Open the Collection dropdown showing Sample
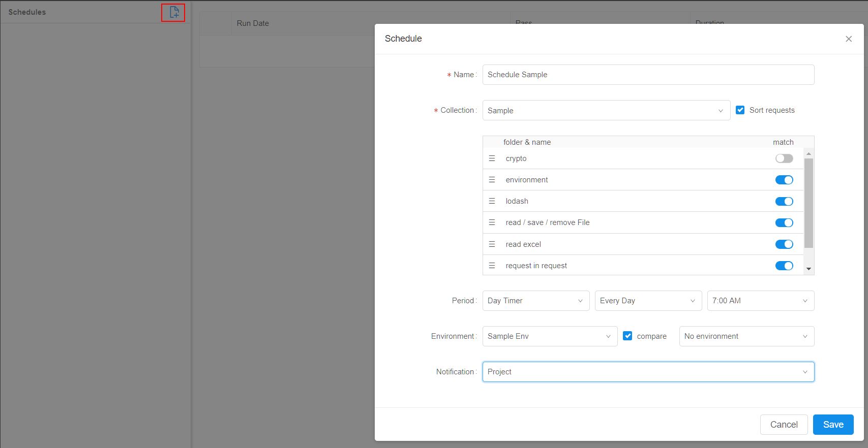Viewport: 868px width, 448px height. click(x=606, y=110)
